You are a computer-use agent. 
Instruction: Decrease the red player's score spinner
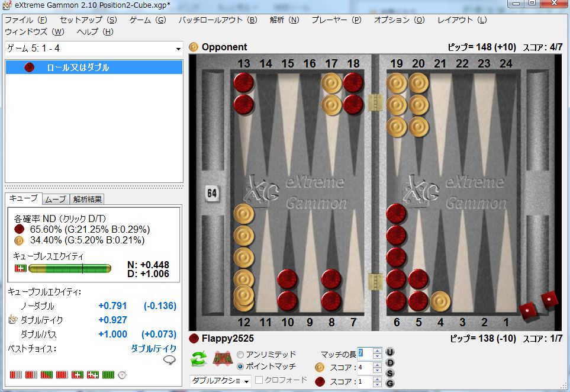[x=377, y=384]
